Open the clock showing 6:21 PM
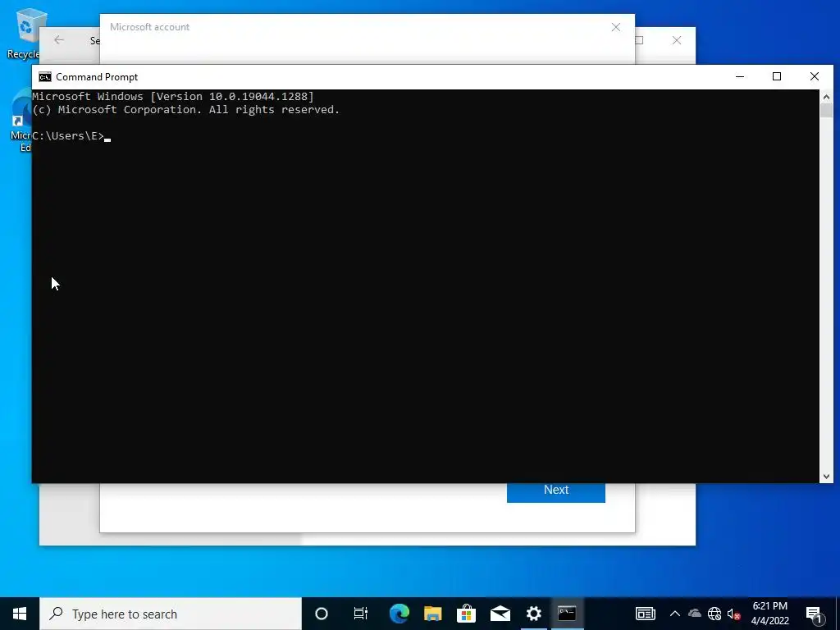Screen dimensions: 840x630 (769, 614)
